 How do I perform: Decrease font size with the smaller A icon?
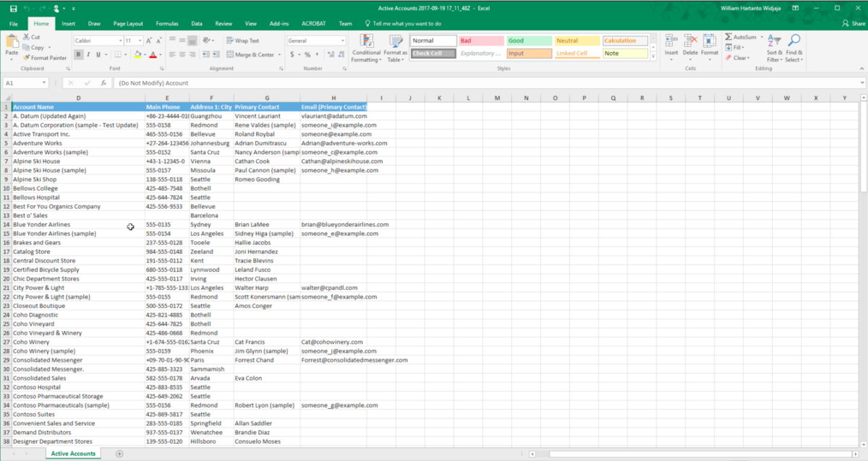pos(158,41)
